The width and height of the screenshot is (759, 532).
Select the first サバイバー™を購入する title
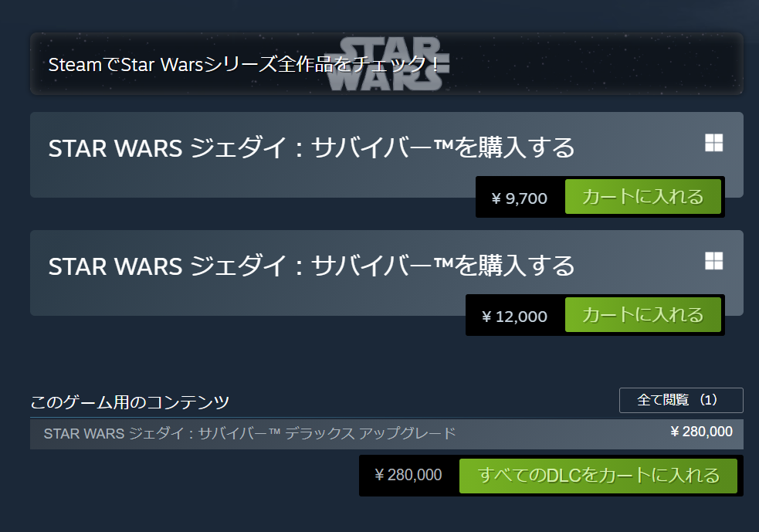click(x=311, y=147)
